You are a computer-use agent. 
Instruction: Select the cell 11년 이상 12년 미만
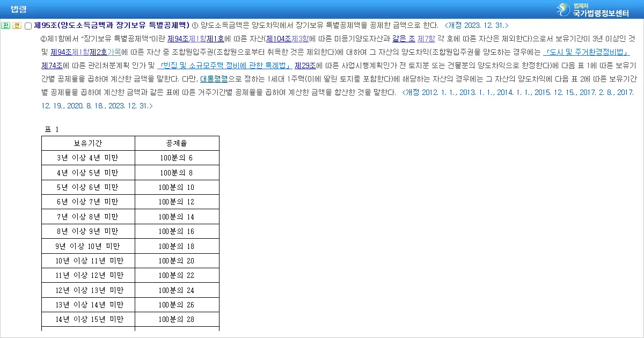tap(88, 275)
